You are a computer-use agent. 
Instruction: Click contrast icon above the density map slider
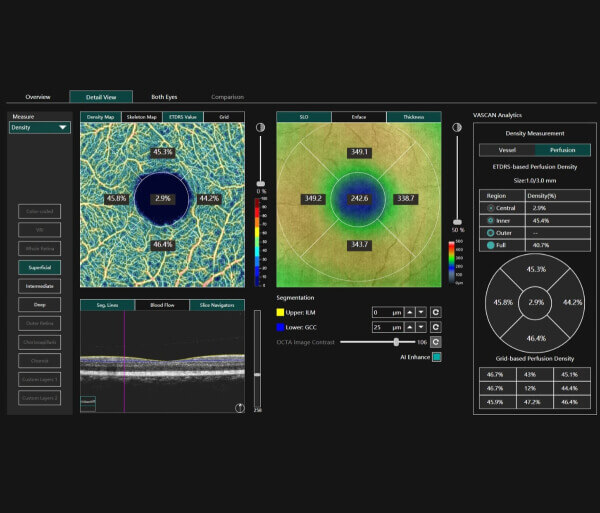(x=261, y=127)
